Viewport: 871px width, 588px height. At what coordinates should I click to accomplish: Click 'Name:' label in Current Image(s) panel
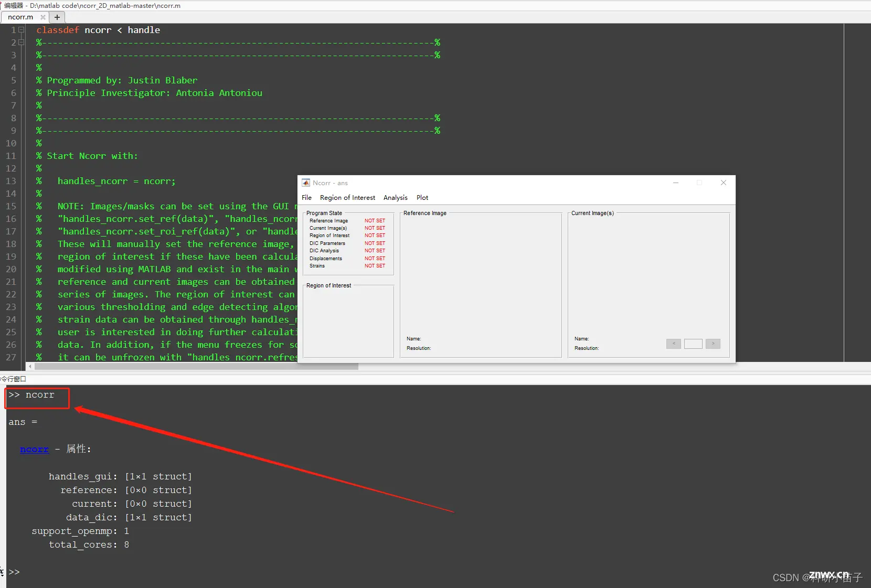[582, 339]
